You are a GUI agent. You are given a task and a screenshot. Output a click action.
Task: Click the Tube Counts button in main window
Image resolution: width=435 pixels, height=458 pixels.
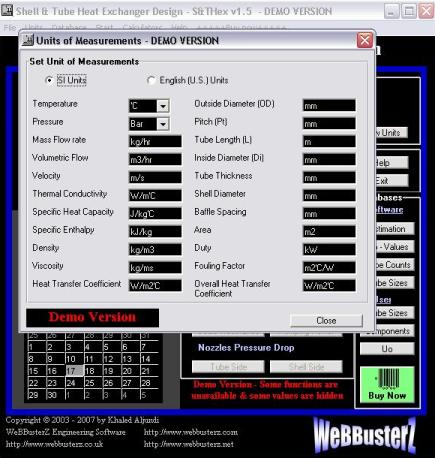(x=395, y=265)
